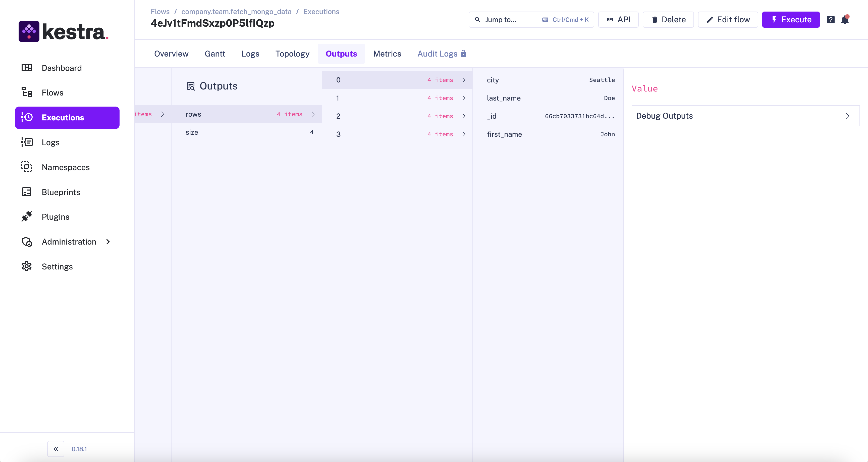This screenshot has width=868, height=462.
Task: Open company.team.fetch_mongo_data breadcrumb link
Action: pyautogui.click(x=236, y=12)
